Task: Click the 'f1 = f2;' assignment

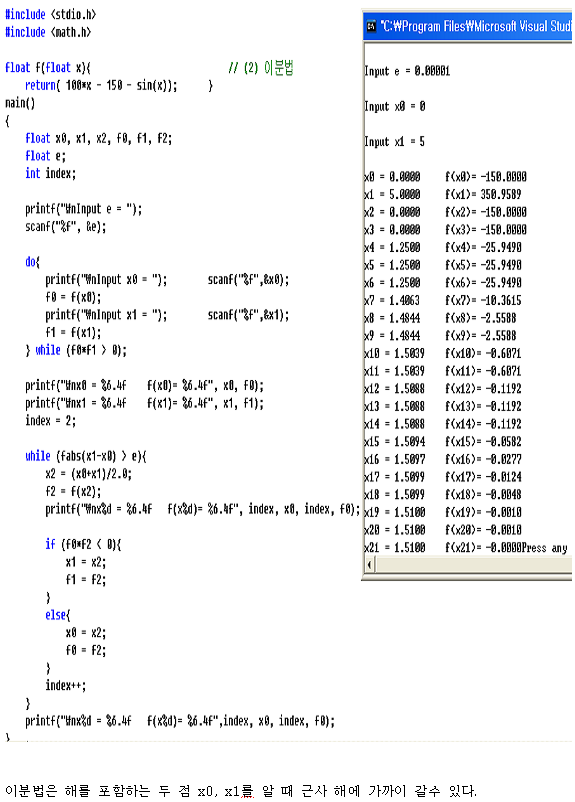Action: (x=86, y=580)
